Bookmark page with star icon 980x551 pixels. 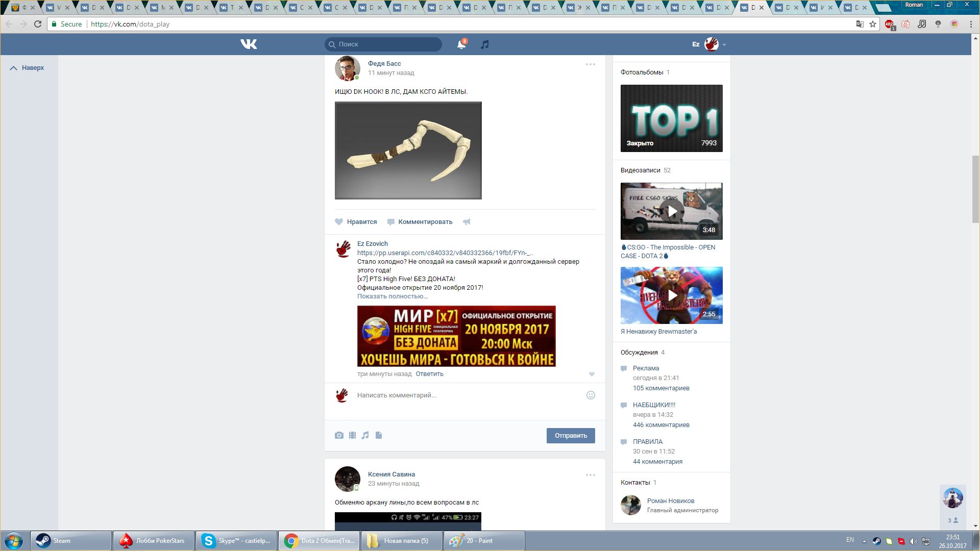pyautogui.click(x=873, y=24)
